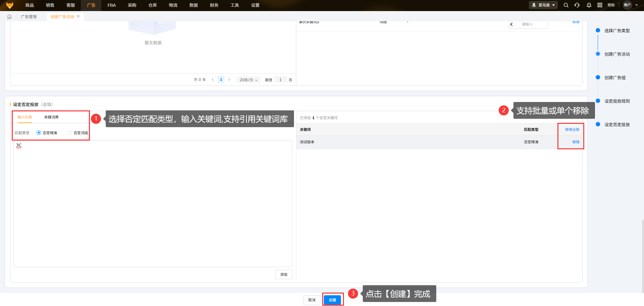Viewport: 644px width, 306px height.
Task: Open the apps grid icon in header
Action: pos(600,5)
